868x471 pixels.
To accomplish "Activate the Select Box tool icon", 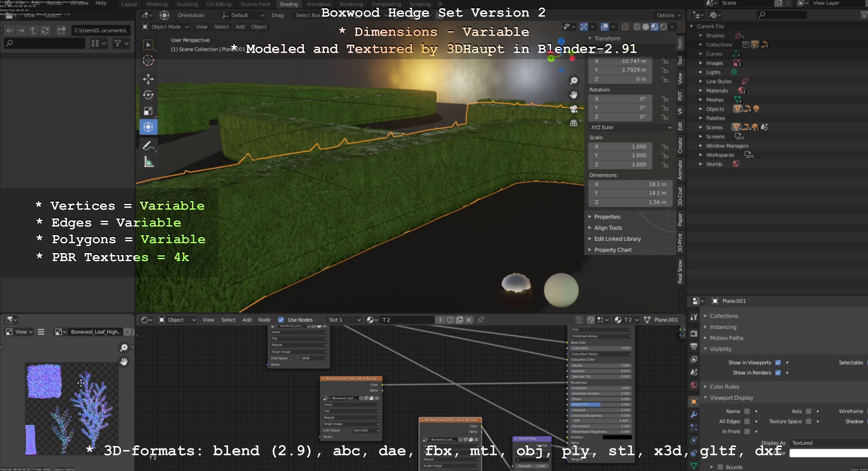I will click(148, 44).
